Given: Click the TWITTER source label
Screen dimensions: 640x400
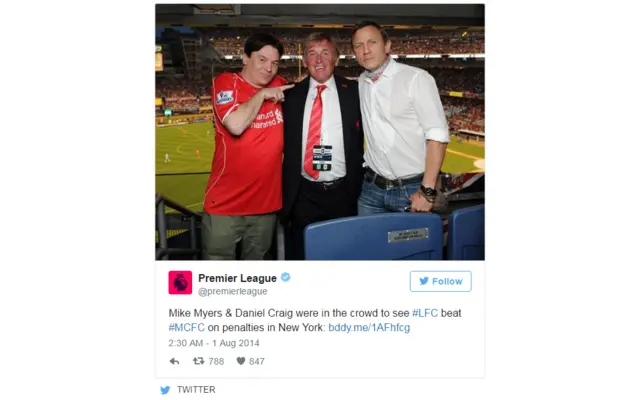Looking at the screenshot, I should click(196, 390).
